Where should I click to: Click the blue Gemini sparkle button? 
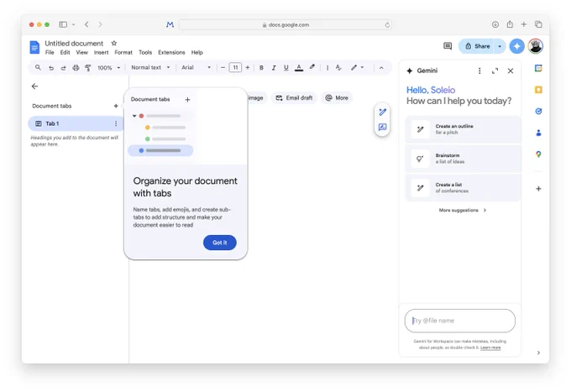click(x=516, y=46)
